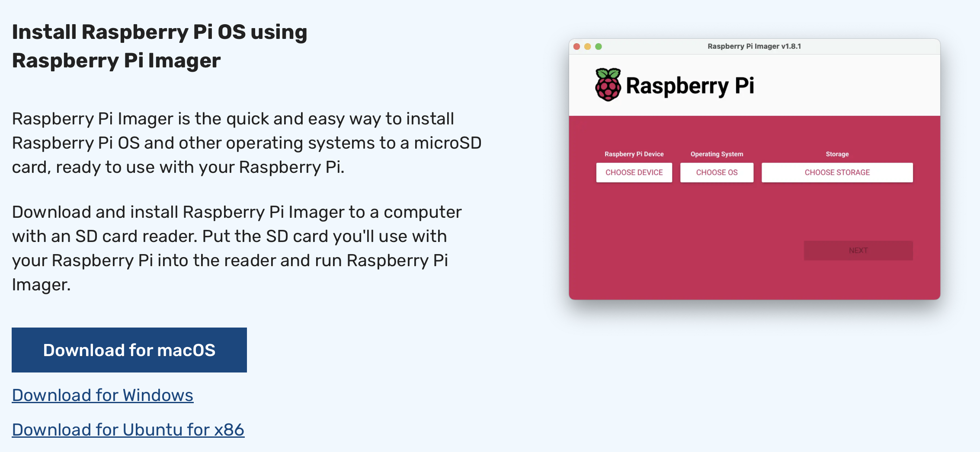Open the CHOOSE DEVICE picker
Image resolution: width=980 pixels, height=452 pixels.
click(634, 172)
